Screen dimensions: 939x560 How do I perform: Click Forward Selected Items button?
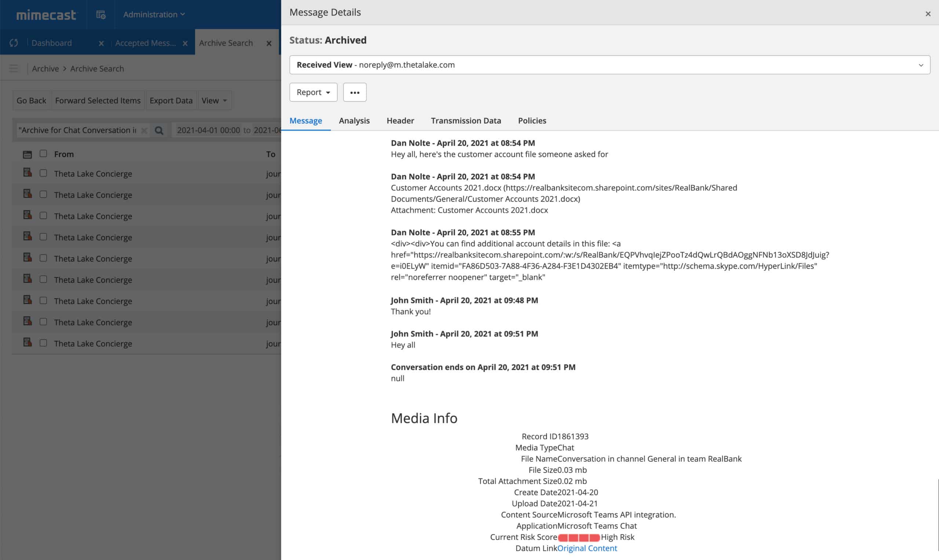(98, 100)
